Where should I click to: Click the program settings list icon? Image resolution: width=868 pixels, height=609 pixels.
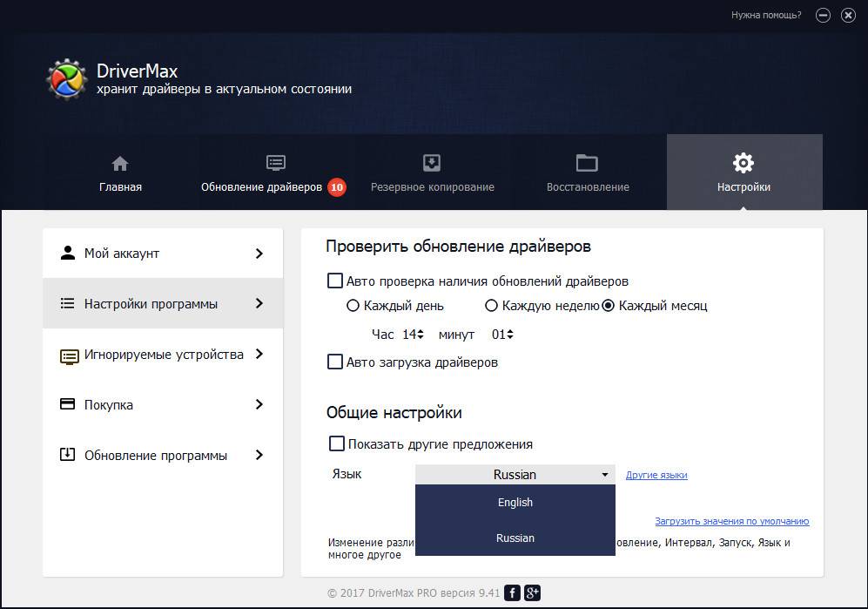(68, 303)
